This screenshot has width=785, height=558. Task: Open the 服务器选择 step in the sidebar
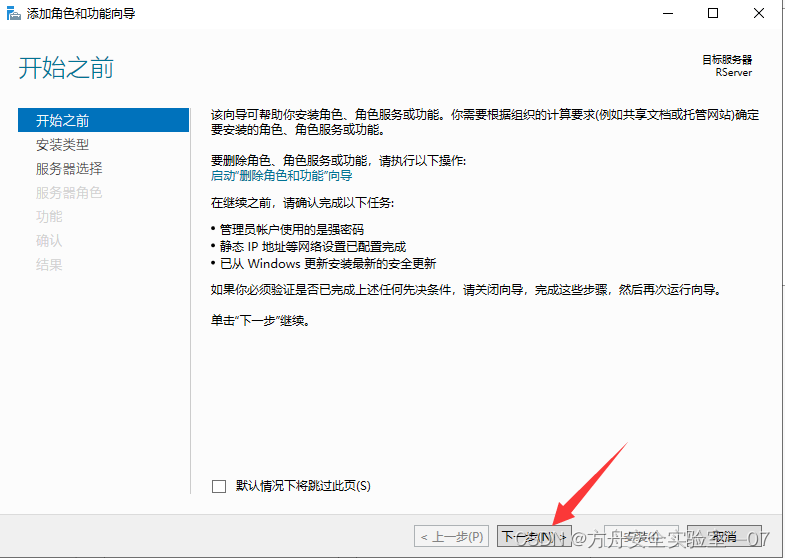tap(69, 169)
